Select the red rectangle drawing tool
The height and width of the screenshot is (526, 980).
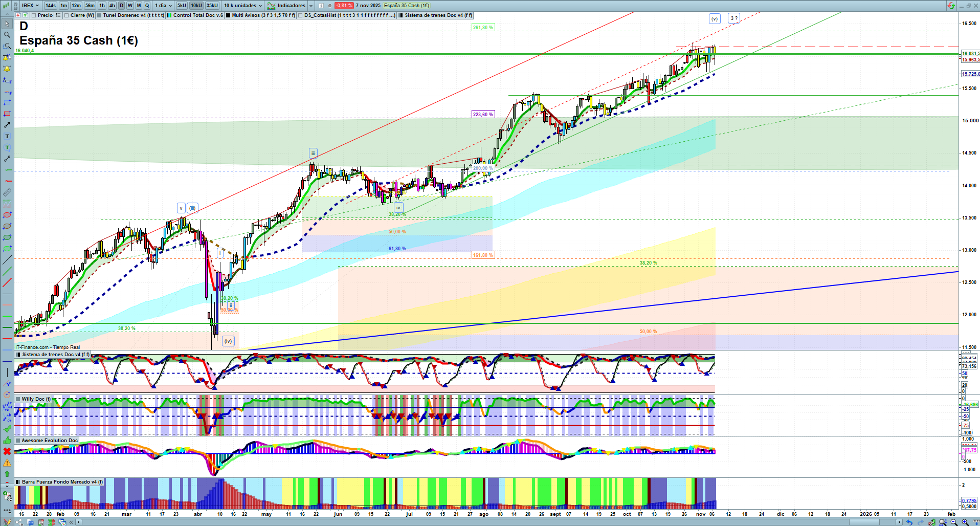(x=7, y=114)
